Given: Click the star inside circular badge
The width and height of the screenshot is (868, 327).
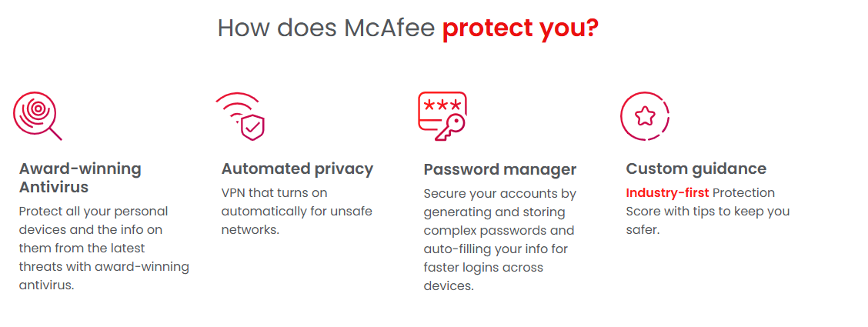Looking at the screenshot, I should pos(645,116).
